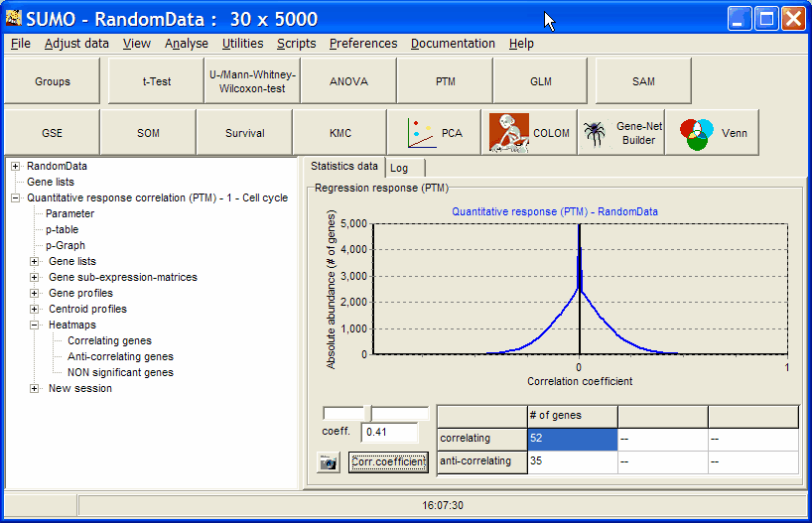Open the Adjust data menu
The width and height of the screenshot is (812, 523).
76,44
